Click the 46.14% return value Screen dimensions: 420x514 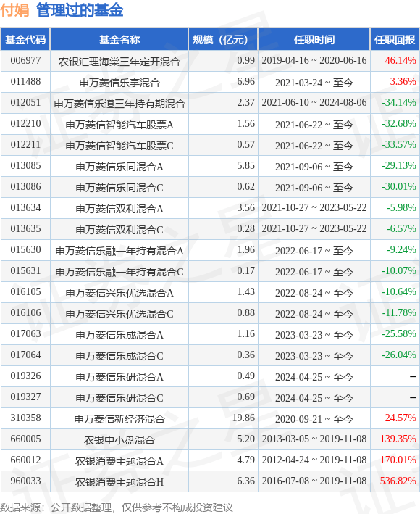pos(400,61)
